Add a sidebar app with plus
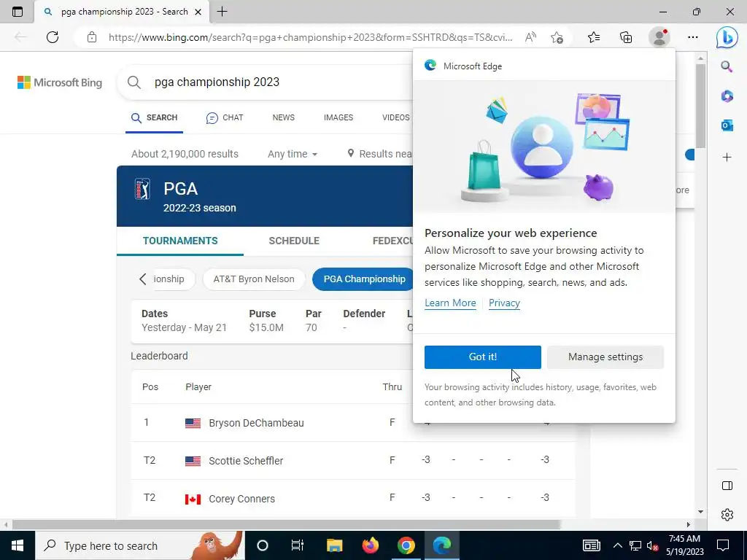747x560 pixels. click(727, 157)
